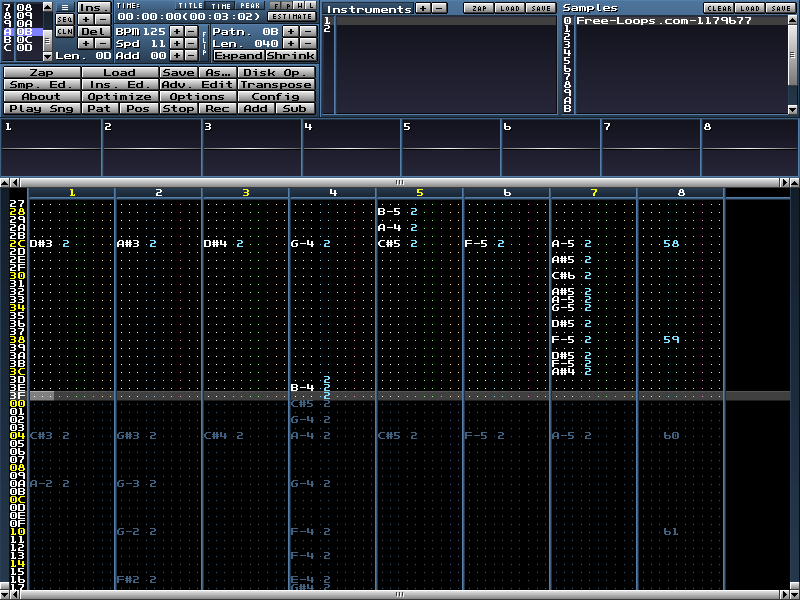
Task: Increment the Patn. number with plus
Action: (x=291, y=32)
